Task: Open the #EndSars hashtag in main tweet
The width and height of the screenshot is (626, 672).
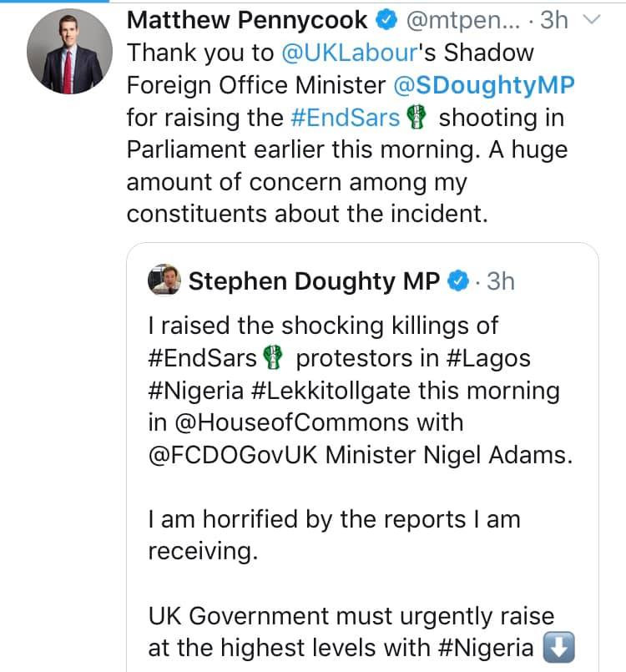Action: (x=345, y=118)
